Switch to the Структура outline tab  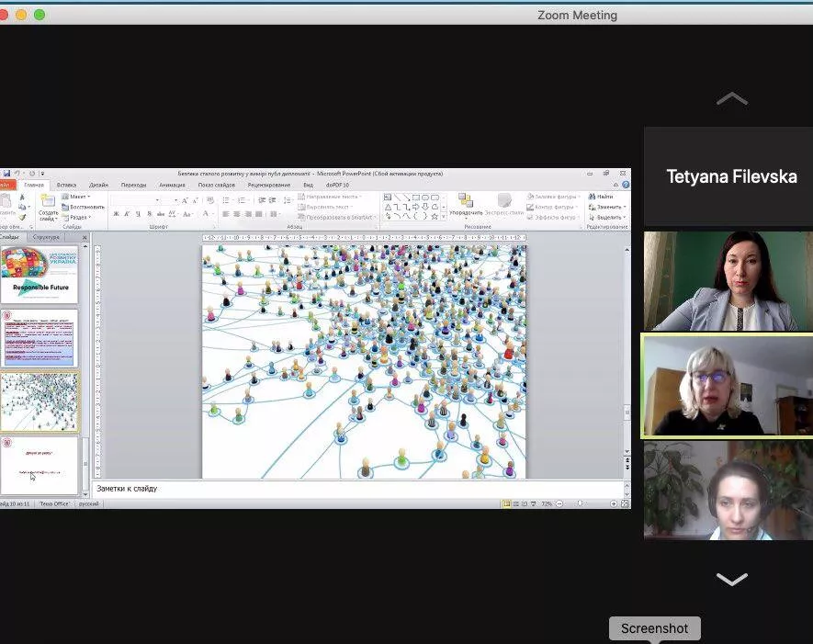tap(45, 237)
